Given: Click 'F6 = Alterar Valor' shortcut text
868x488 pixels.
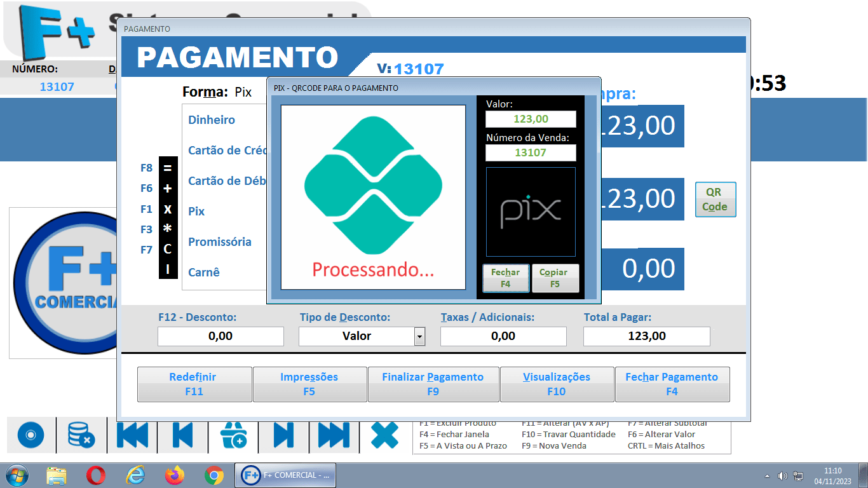Looking at the screenshot, I should point(661,435).
